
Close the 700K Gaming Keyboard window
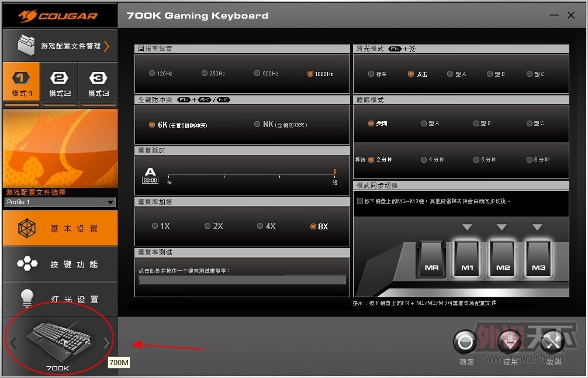tap(571, 15)
